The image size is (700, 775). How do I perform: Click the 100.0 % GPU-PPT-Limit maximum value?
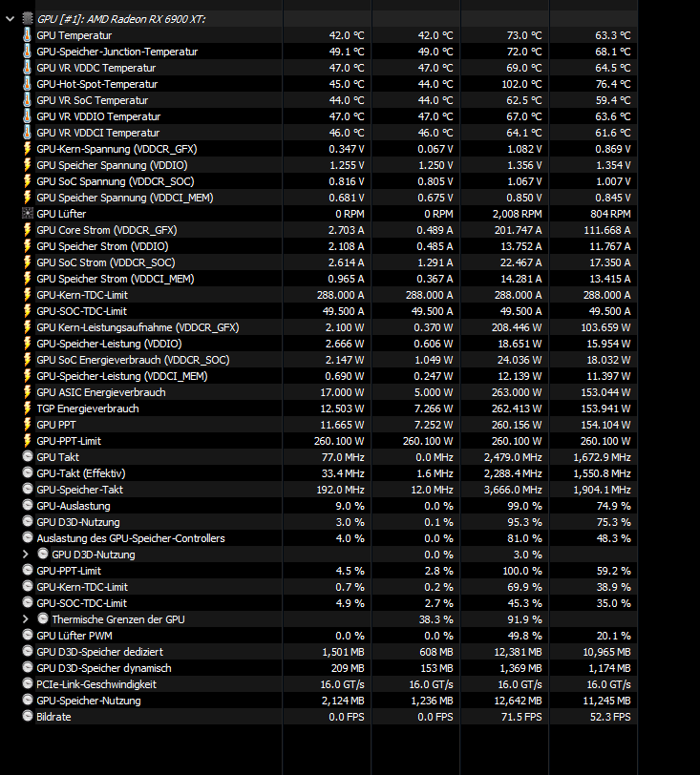tap(522, 571)
